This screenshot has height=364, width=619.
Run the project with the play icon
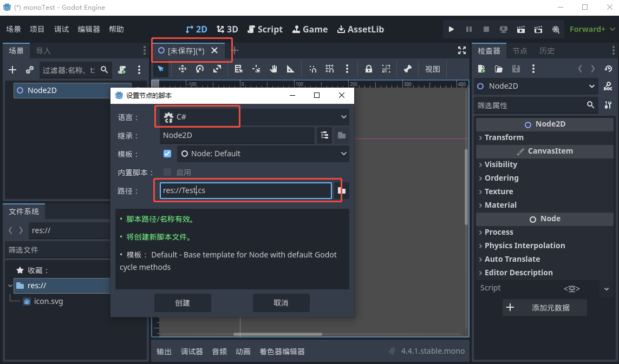click(451, 29)
